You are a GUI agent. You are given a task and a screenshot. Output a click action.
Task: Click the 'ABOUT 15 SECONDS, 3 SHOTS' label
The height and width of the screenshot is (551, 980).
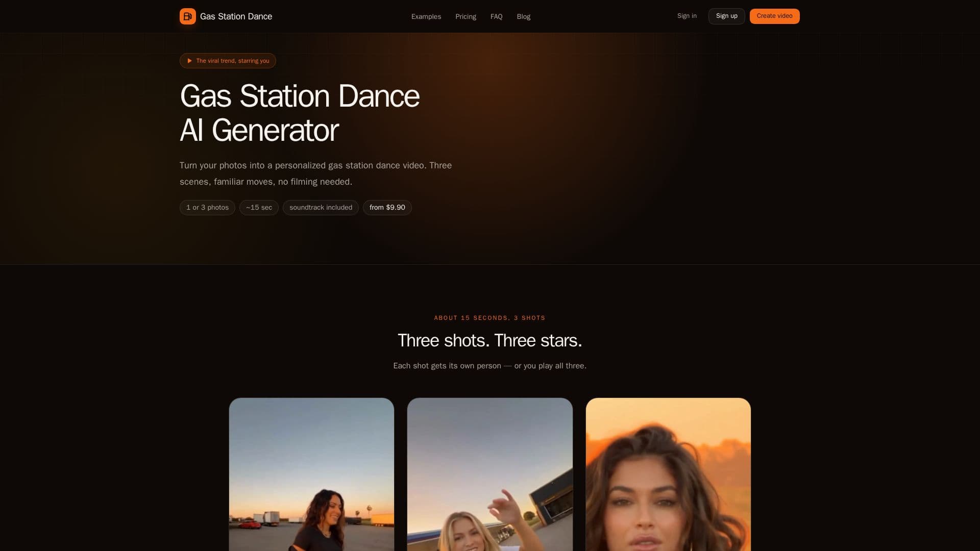click(x=490, y=318)
